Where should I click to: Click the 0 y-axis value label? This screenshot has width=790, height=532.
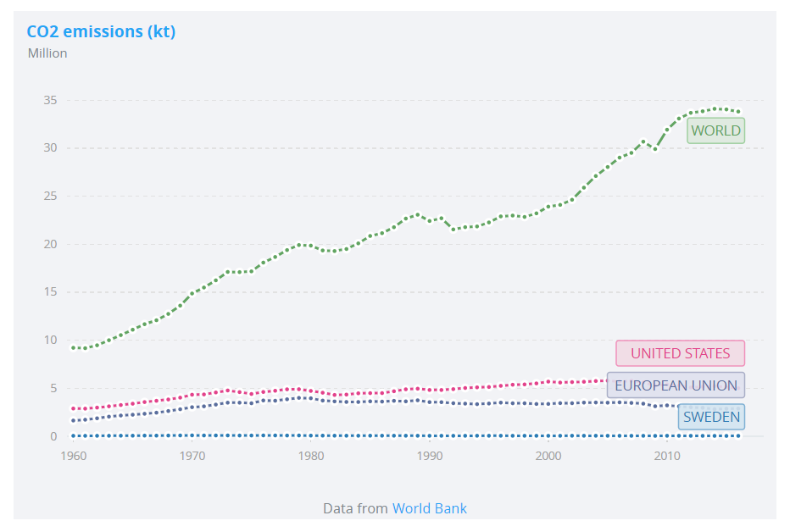[53, 436]
